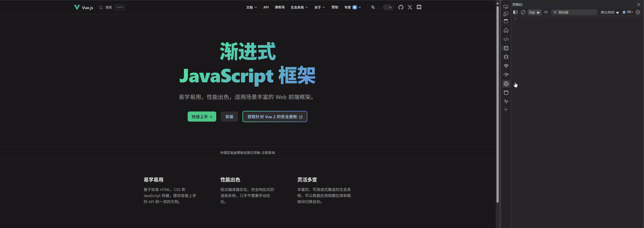Open the 默认级别 log level dropdown

610,12
